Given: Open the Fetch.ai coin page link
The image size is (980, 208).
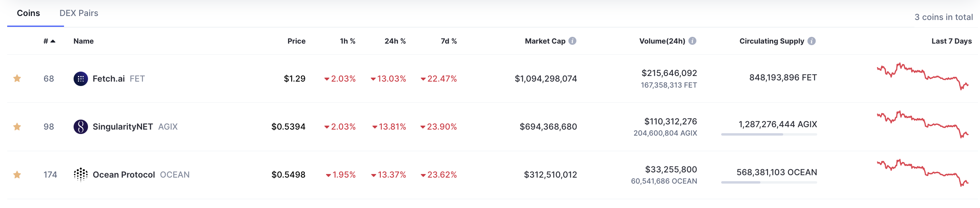Looking at the screenshot, I should [x=109, y=79].
